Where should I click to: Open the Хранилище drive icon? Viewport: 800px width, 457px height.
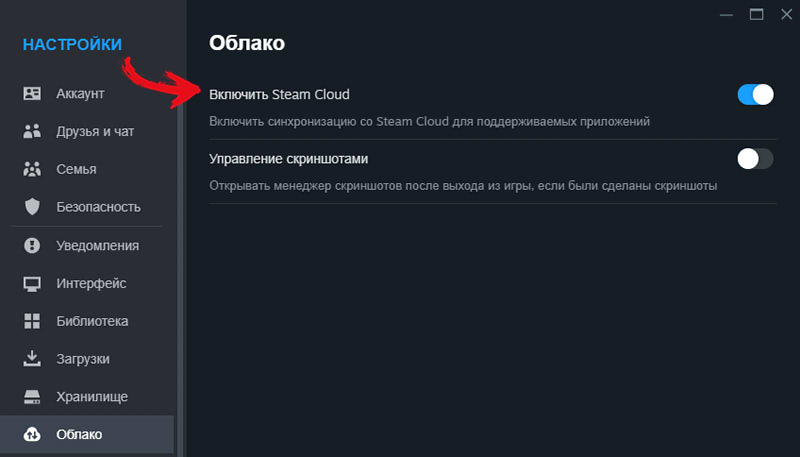(32, 397)
